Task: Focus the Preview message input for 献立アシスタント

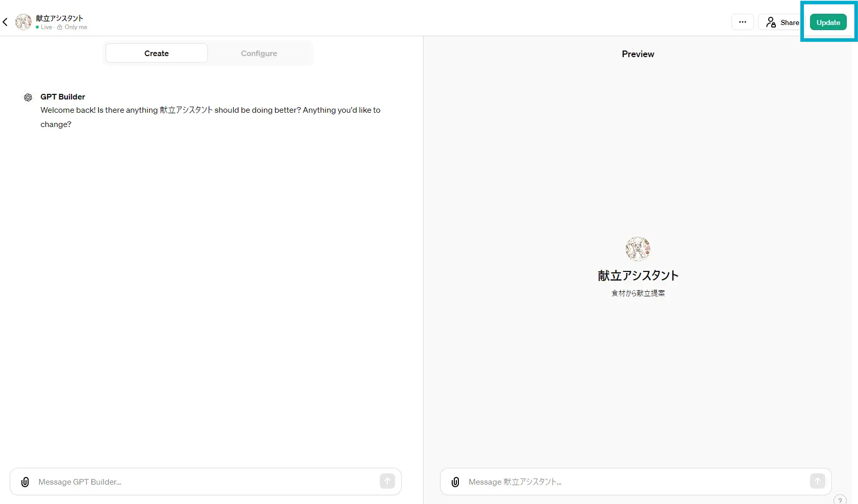Action: coord(633,482)
